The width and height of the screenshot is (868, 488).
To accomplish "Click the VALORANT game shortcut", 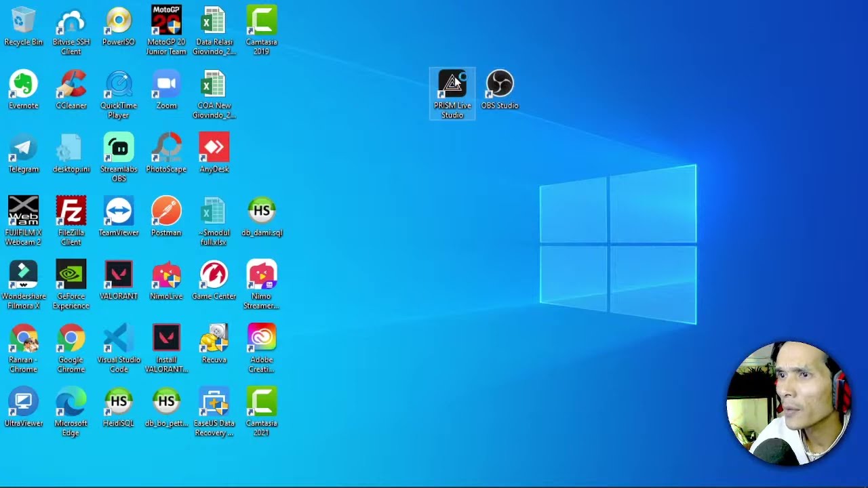I will coord(119,281).
